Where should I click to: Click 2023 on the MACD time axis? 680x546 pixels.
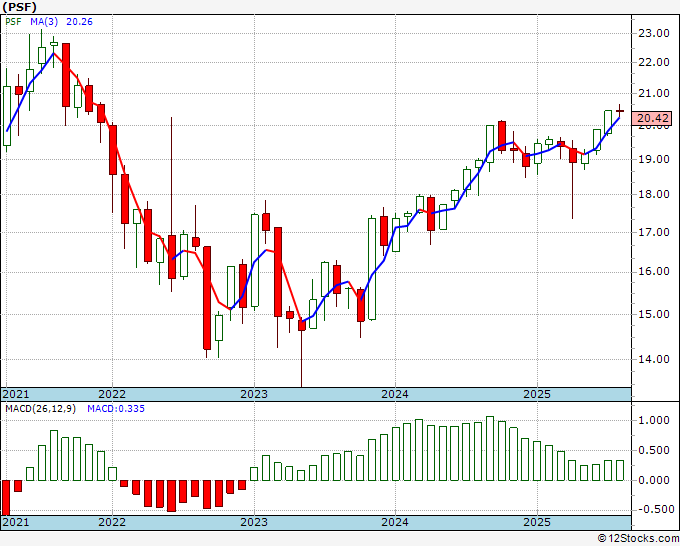pyautogui.click(x=254, y=522)
